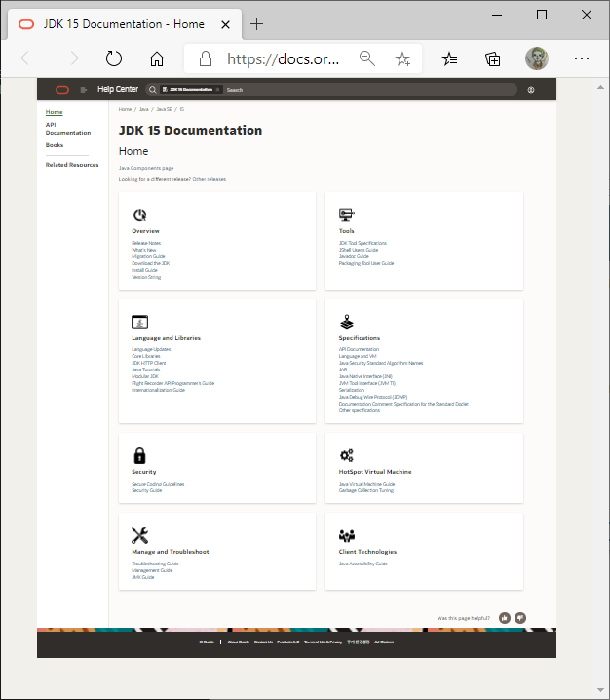Open the Garbage Collection Tuning link
This screenshot has height=700, width=610.
pos(366,490)
